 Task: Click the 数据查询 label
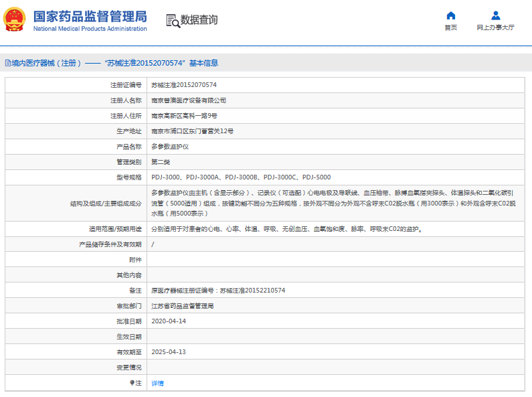pos(199,19)
